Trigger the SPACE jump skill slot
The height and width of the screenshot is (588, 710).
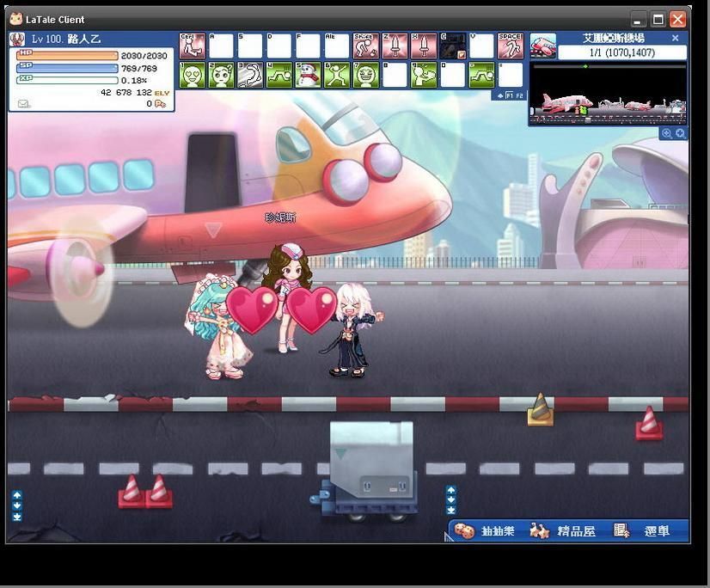[x=511, y=46]
